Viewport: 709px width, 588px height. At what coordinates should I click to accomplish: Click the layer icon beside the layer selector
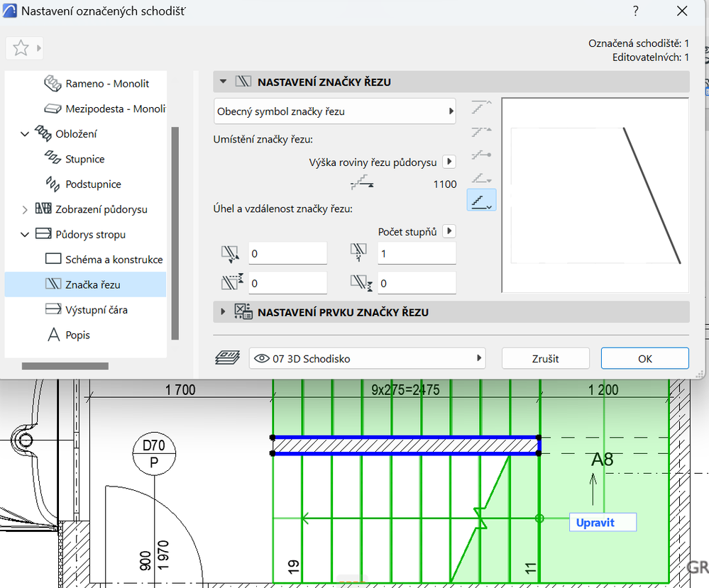(x=229, y=357)
